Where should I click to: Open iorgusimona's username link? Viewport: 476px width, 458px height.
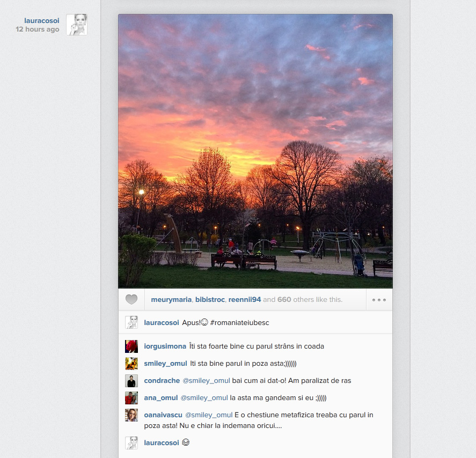tap(165, 346)
